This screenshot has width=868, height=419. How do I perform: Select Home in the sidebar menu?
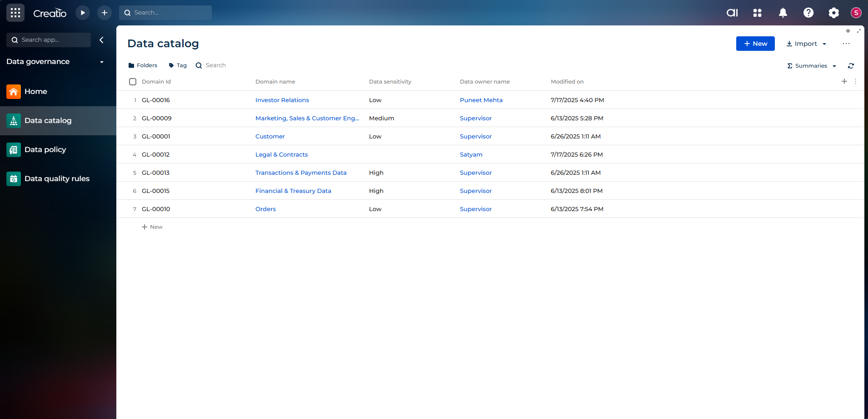click(x=58, y=92)
